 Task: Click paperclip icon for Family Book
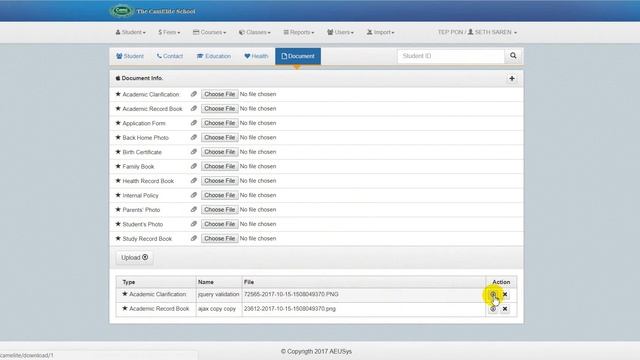(x=193, y=166)
